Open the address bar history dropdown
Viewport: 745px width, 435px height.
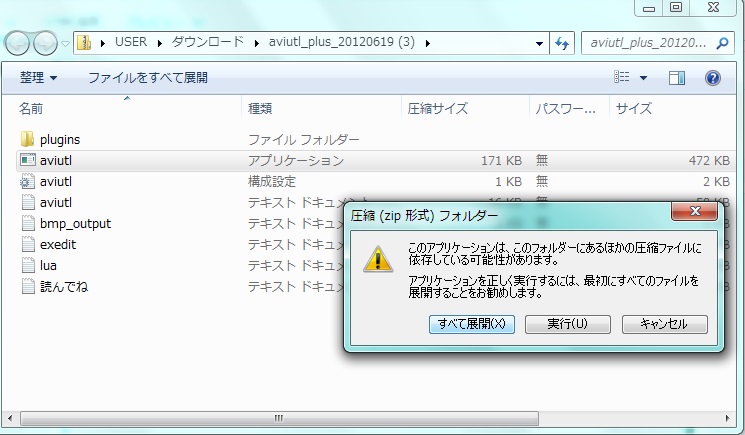pyautogui.click(x=539, y=43)
